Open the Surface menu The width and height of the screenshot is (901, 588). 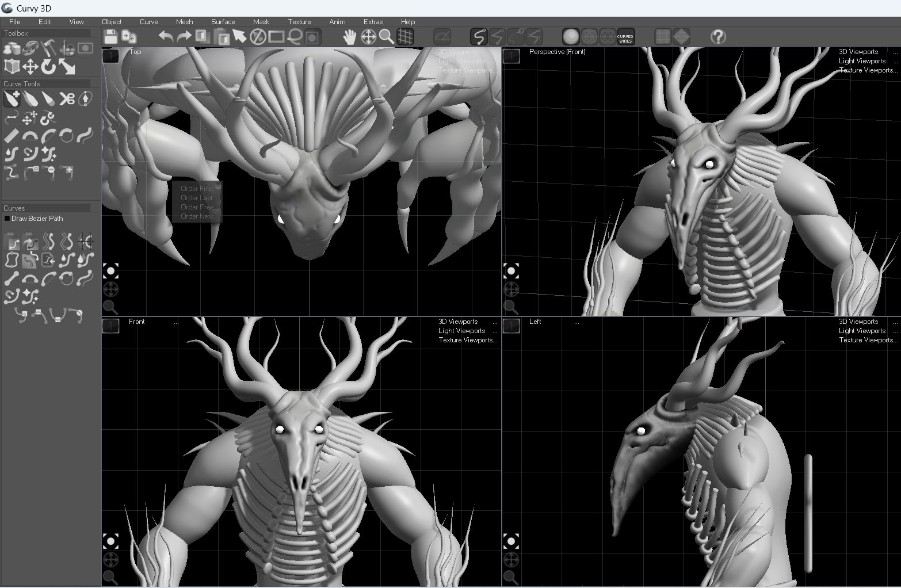[x=223, y=22]
